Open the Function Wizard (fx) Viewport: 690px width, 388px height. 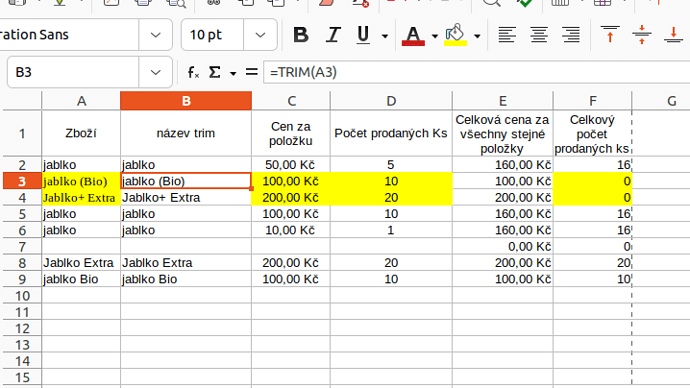tap(194, 72)
